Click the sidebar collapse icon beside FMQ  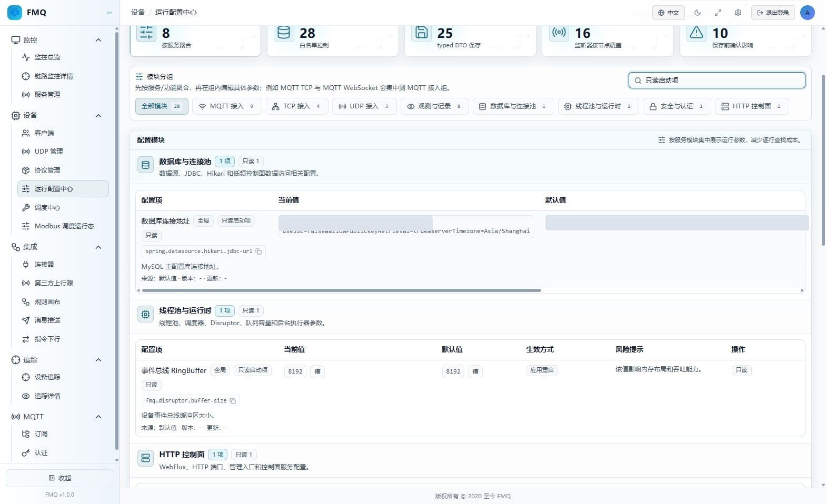(x=110, y=13)
